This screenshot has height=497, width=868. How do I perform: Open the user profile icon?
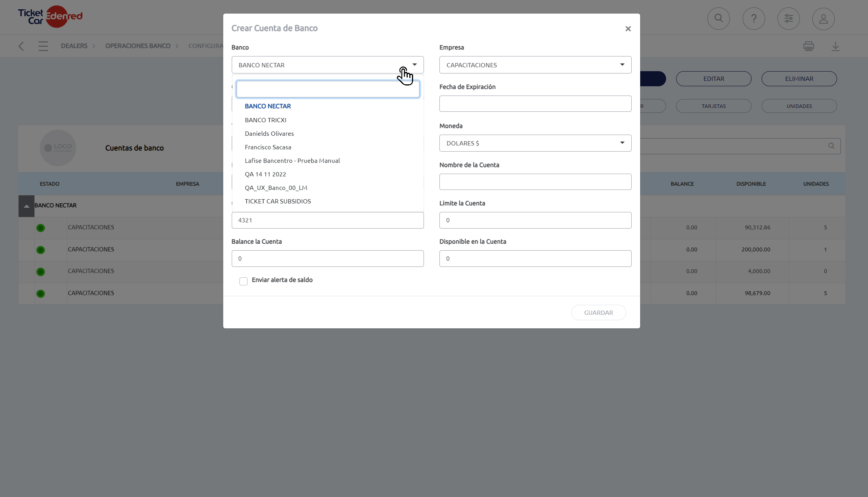tap(824, 19)
